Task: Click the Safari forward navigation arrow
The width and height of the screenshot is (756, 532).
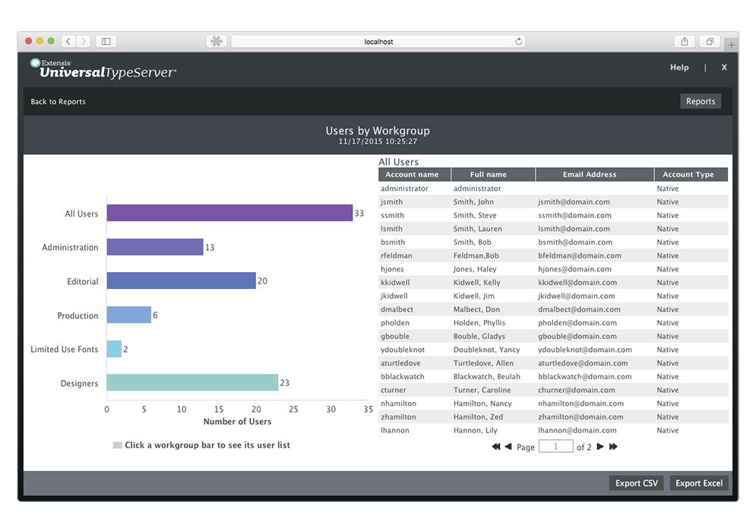Action: [84, 42]
